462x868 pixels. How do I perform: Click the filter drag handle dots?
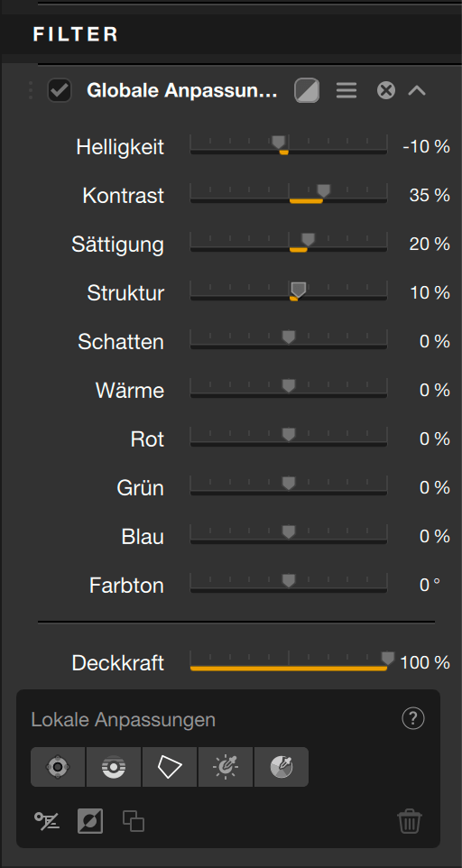point(31,90)
